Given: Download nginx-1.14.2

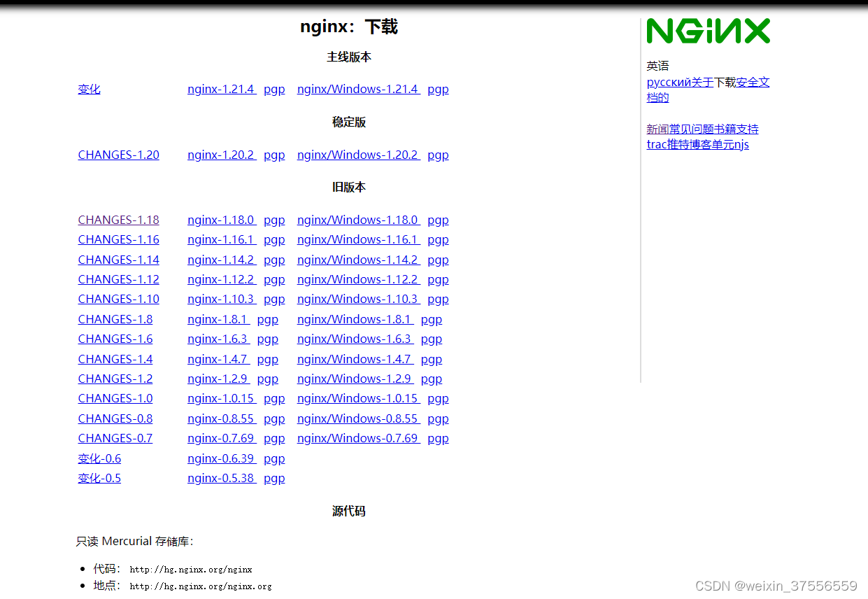Looking at the screenshot, I should pyautogui.click(x=222, y=260).
